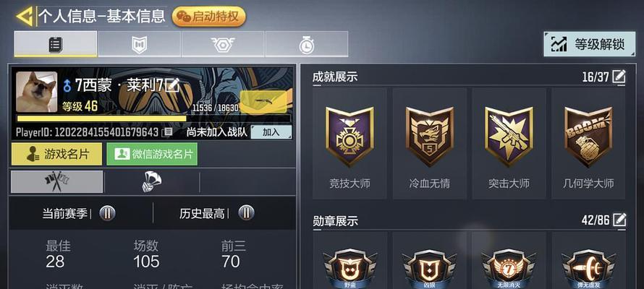The height and width of the screenshot is (289, 644).
Task: Open the basic info document tab
Action: pyautogui.click(x=56, y=44)
